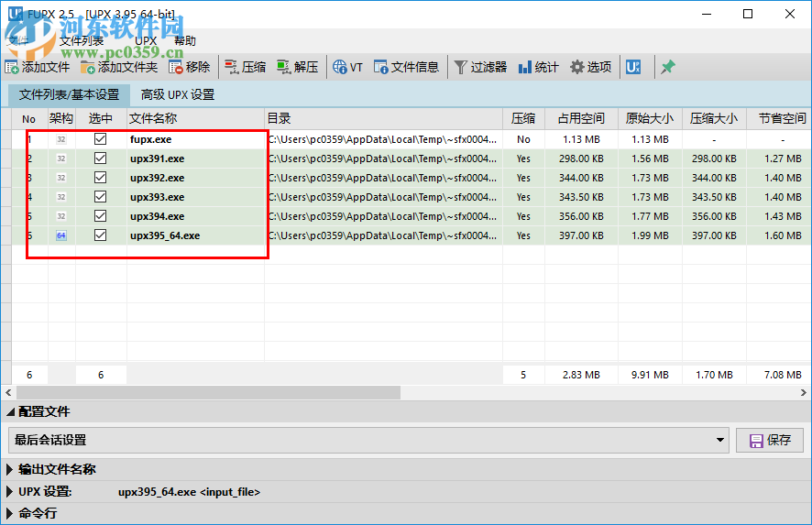Image resolution: width=812 pixels, height=525 pixels.
Task: Click the 397.00 KB compressed size cell
Action: (714, 235)
